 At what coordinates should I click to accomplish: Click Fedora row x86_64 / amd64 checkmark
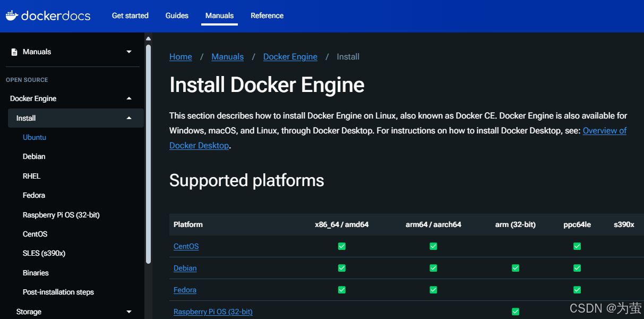[342, 290]
